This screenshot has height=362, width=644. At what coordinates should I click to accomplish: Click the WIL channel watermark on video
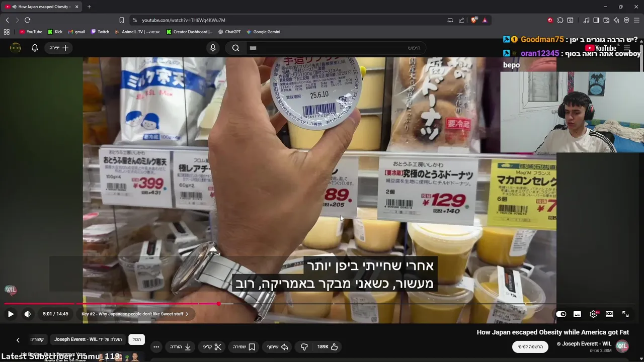pyautogui.click(x=11, y=290)
